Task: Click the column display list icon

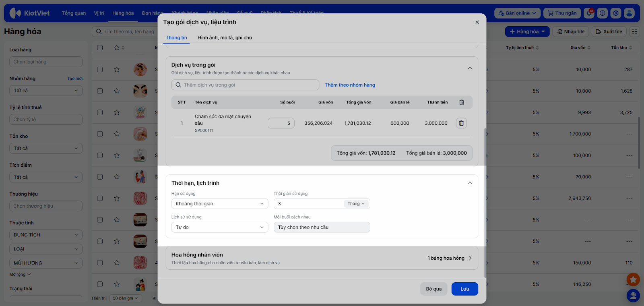Action: tap(635, 31)
